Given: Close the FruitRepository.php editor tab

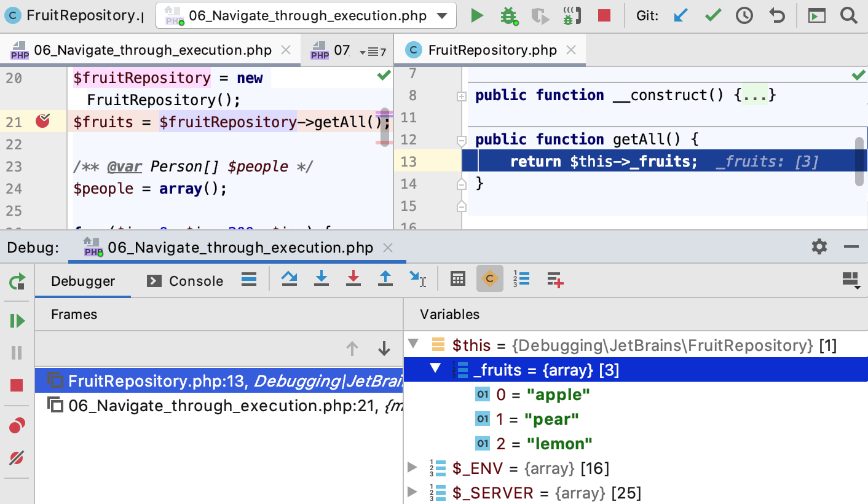Looking at the screenshot, I should [x=571, y=50].
